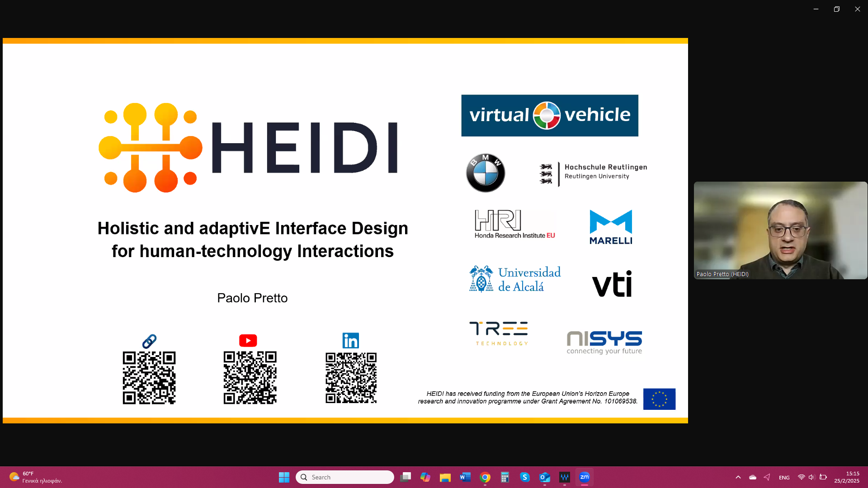Open the Windows Start menu

284,477
